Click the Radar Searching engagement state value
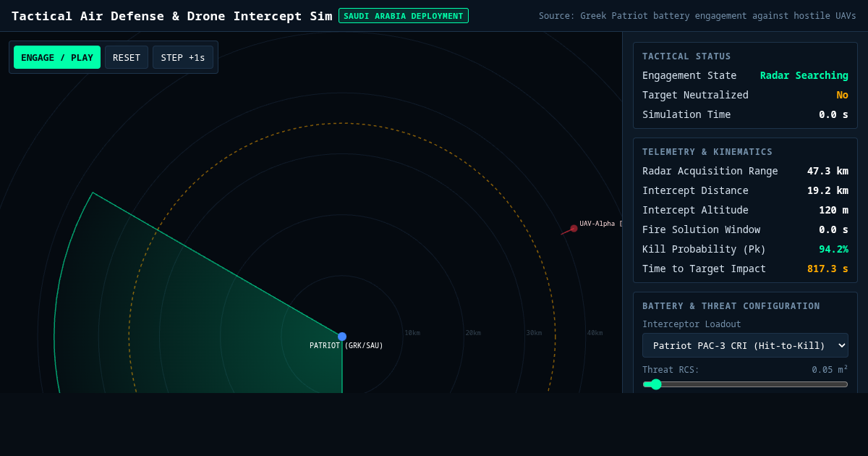 (804, 75)
